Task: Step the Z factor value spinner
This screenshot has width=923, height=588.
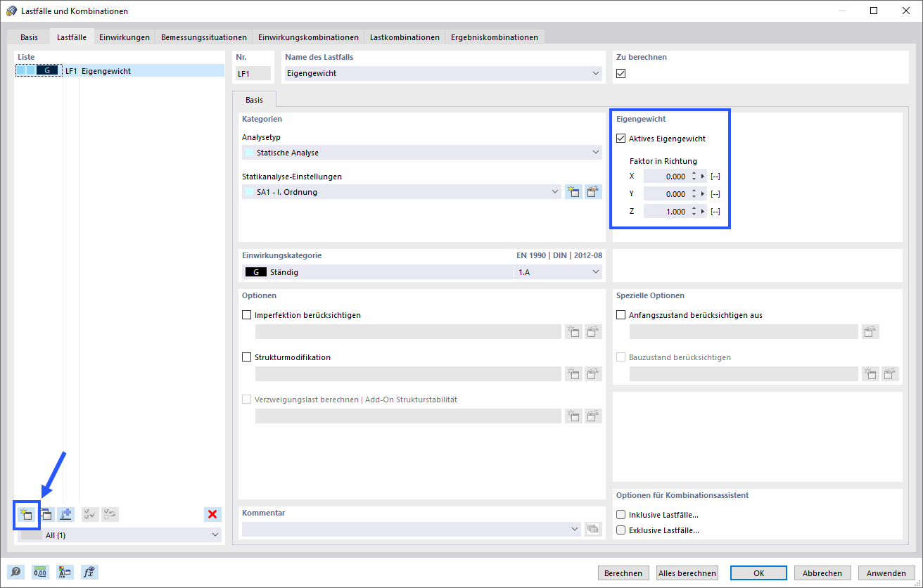Action: tap(694, 212)
